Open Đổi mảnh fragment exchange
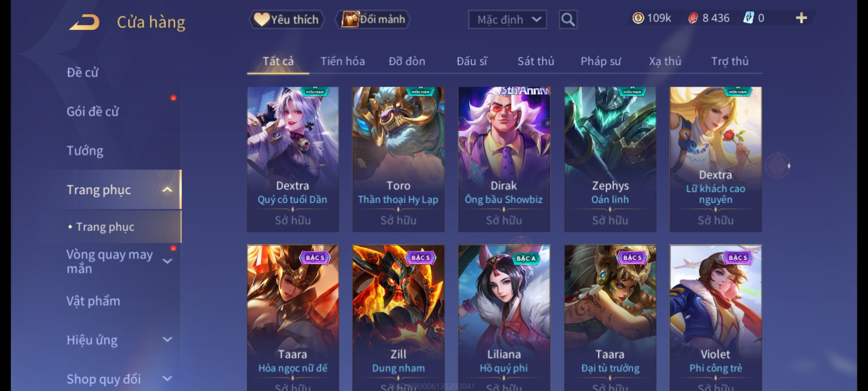 (373, 20)
